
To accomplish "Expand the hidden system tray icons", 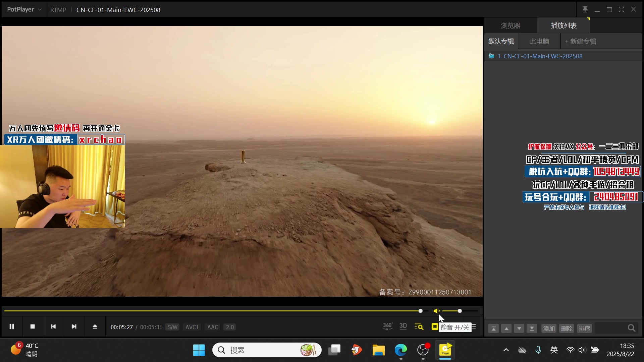I will 506,350.
